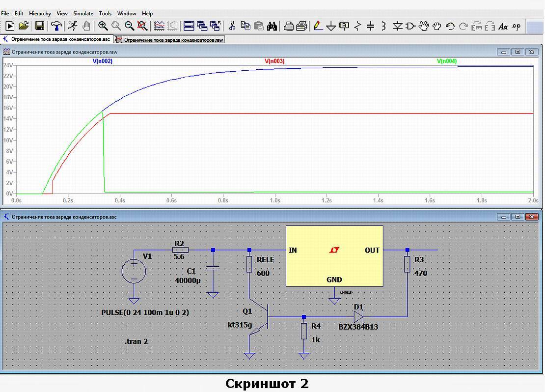This screenshot has height=392, width=545.
Task: Click the BZX384B13 diode label
Action: 358,327
